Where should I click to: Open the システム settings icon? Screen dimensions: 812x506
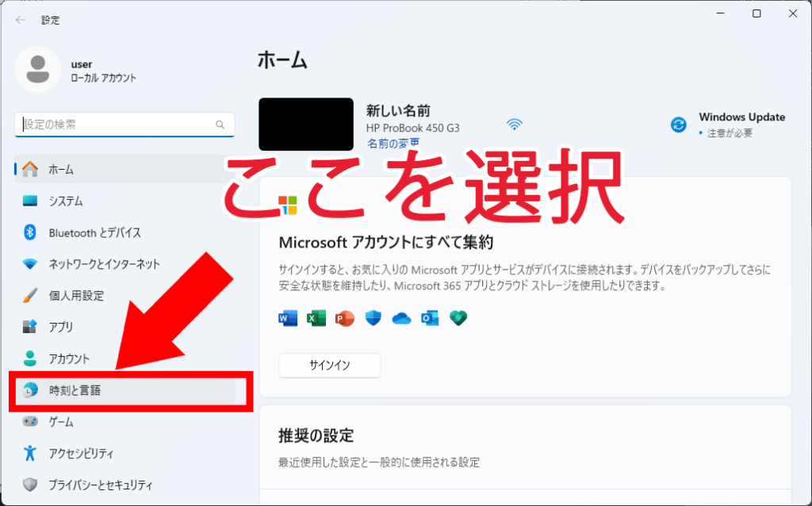(30, 201)
